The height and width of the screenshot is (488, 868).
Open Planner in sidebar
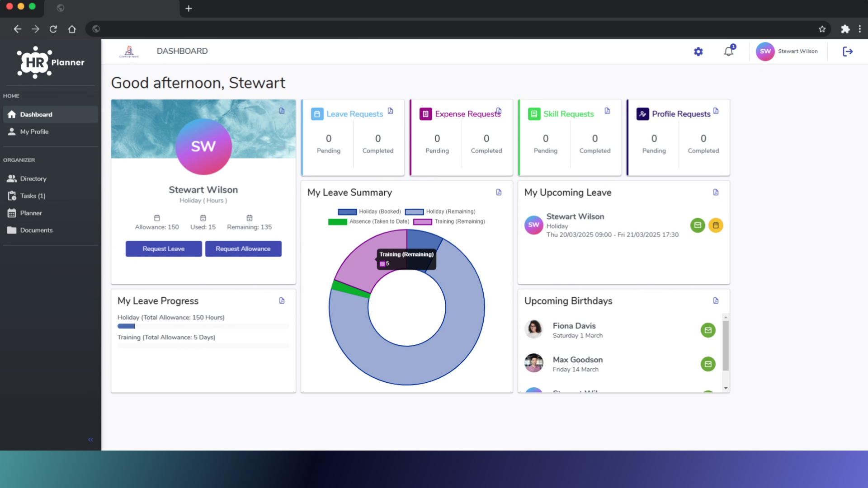[x=51, y=213]
